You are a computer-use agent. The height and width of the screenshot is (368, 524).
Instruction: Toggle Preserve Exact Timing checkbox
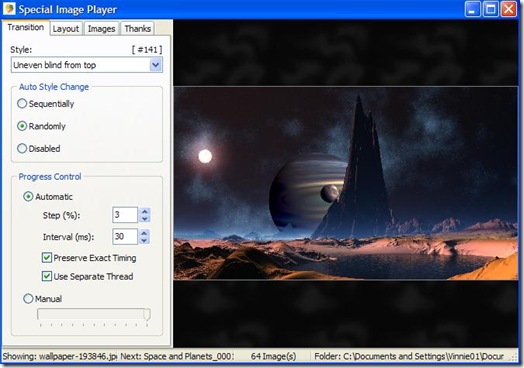click(x=47, y=258)
